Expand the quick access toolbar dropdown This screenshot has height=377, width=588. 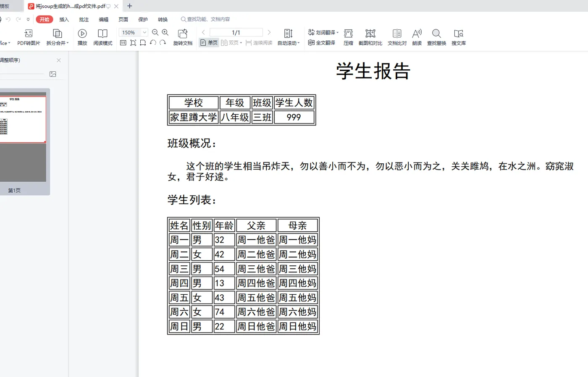[x=28, y=19]
